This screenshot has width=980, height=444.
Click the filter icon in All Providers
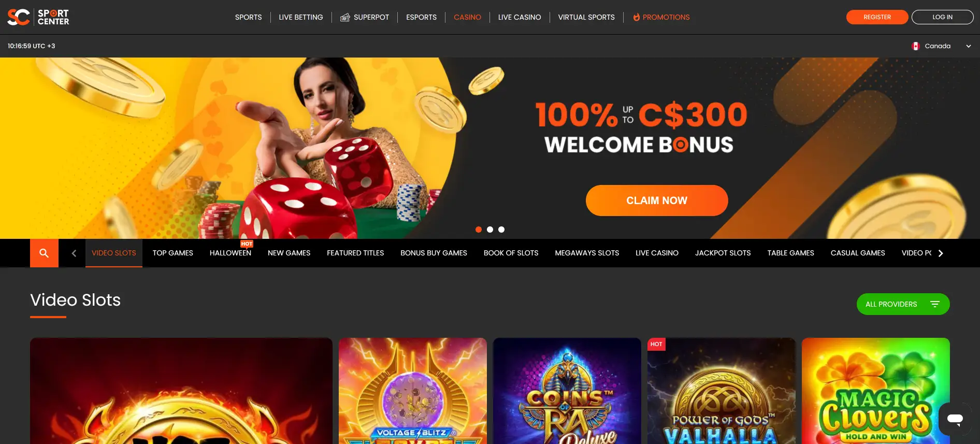pyautogui.click(x=935, y=304)
